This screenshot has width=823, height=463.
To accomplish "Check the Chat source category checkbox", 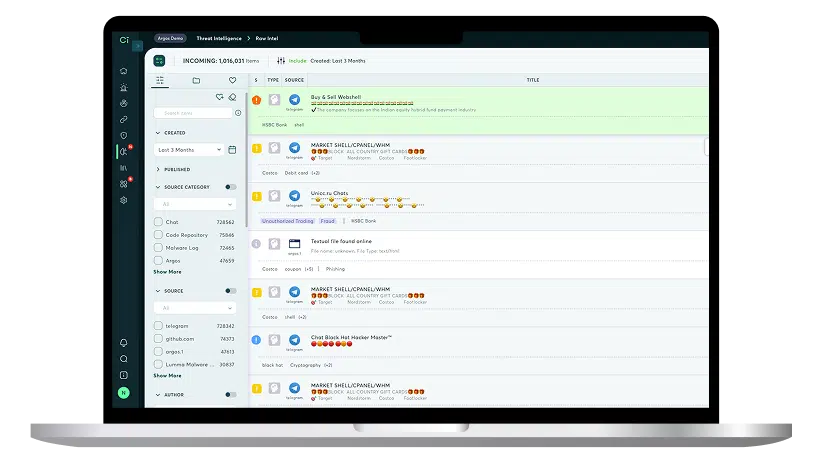I will point(158,222).
